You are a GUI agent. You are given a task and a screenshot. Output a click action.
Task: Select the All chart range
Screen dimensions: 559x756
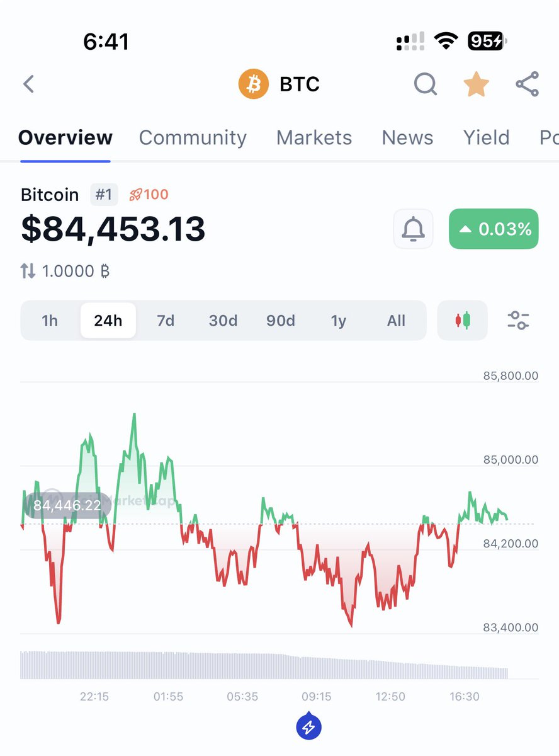click(396, 321)
